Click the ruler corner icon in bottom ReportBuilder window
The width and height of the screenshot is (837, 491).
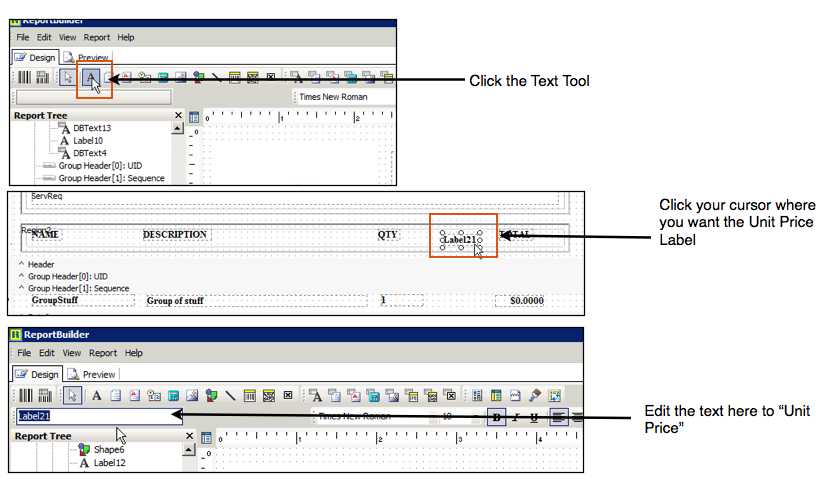click(207, 438)
